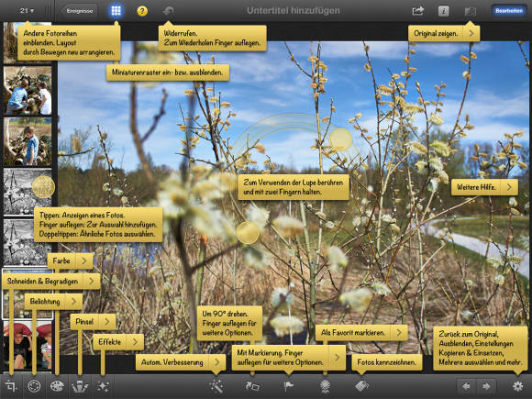Go back via the Ereignisse button
Image resolution: width=532 pixels, height=399 pixels.
(79, 11)
